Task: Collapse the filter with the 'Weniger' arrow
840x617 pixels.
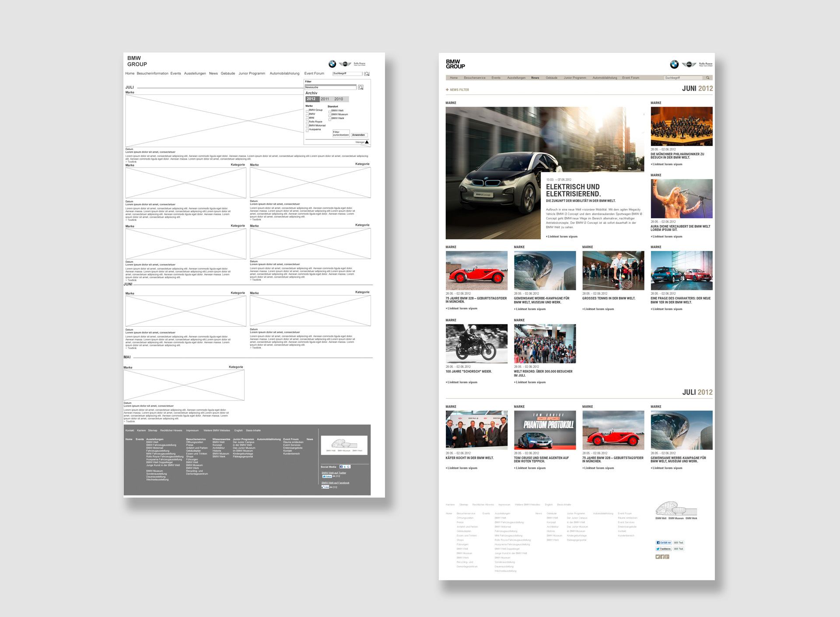Action: pyautogui.click(x=367, y=142)
